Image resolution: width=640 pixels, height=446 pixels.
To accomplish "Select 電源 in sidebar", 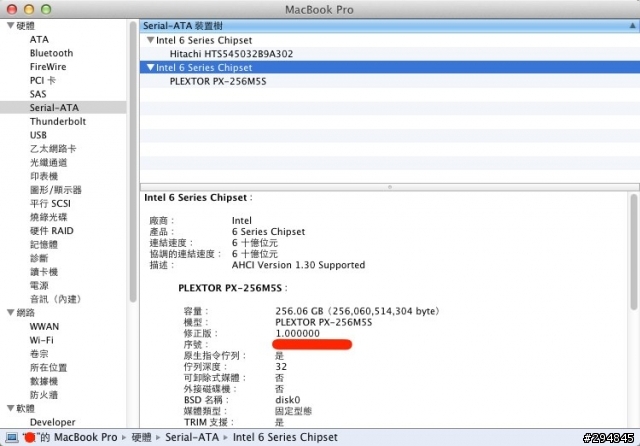I will [39, 285].
